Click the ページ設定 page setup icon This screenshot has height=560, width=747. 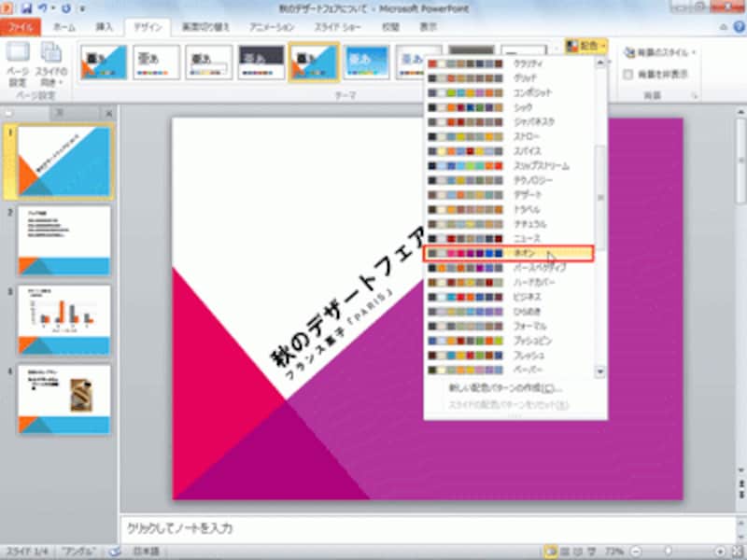click(18, 64)
